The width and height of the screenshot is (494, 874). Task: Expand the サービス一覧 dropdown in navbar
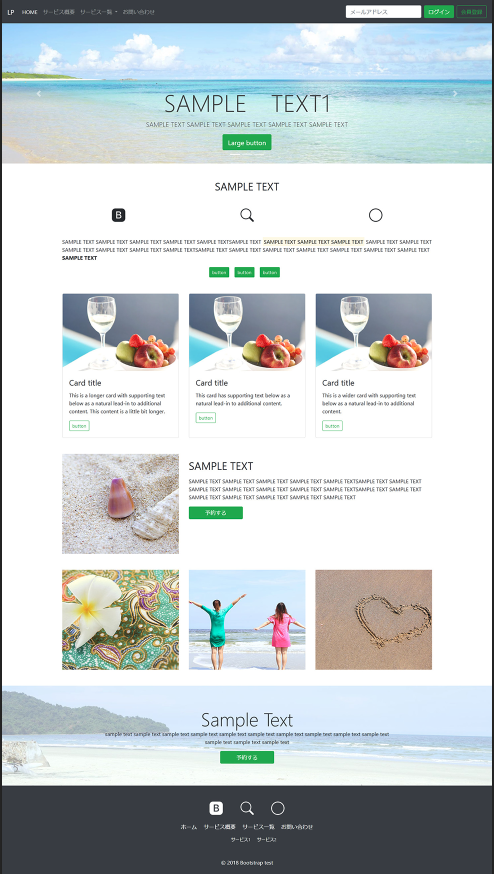99,12
